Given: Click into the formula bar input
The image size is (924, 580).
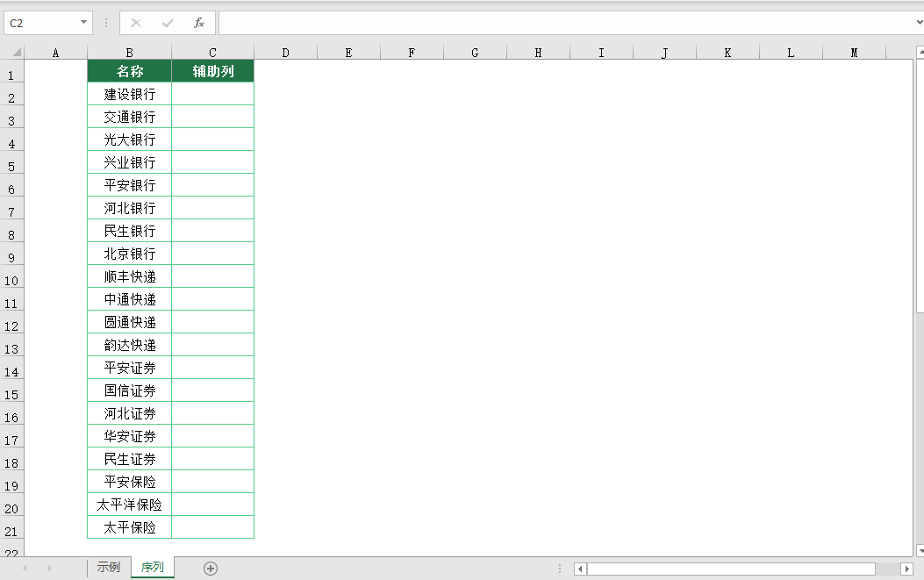Looking at the screenshot, I should point(566,23).
